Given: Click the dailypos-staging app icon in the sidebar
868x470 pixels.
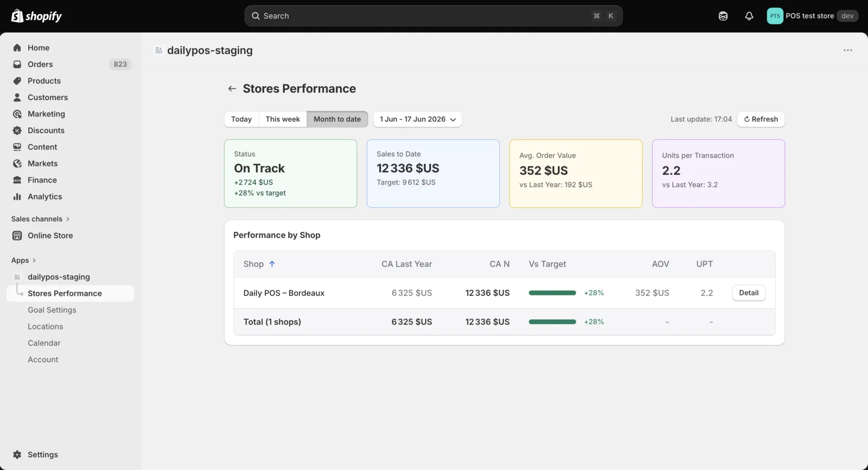Looking at the screenshot, I should [17, 276].
